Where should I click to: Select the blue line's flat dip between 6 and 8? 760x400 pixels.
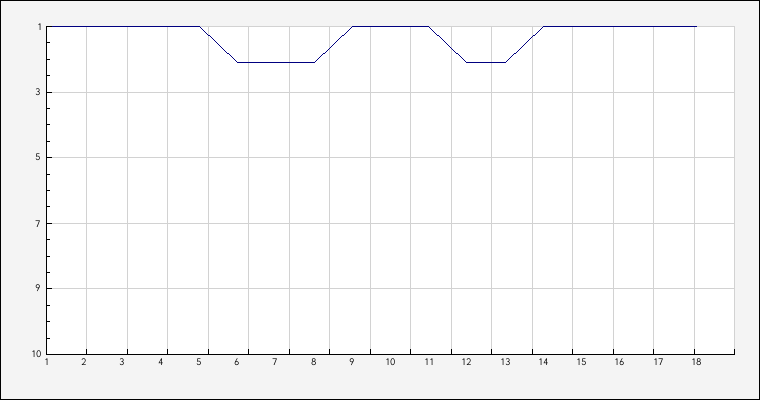click(x=276, y=62)
